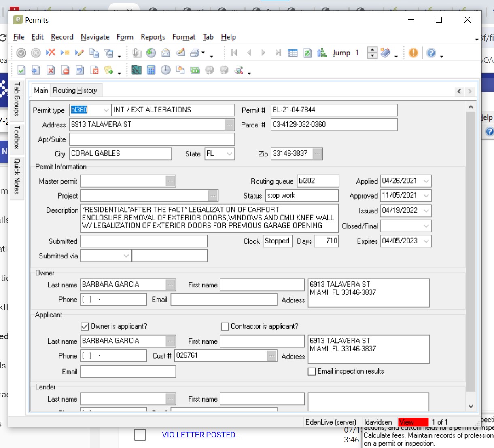Click into the Apt/Suite input field
The width and height of the screenshot is (494, 448).
152,139
